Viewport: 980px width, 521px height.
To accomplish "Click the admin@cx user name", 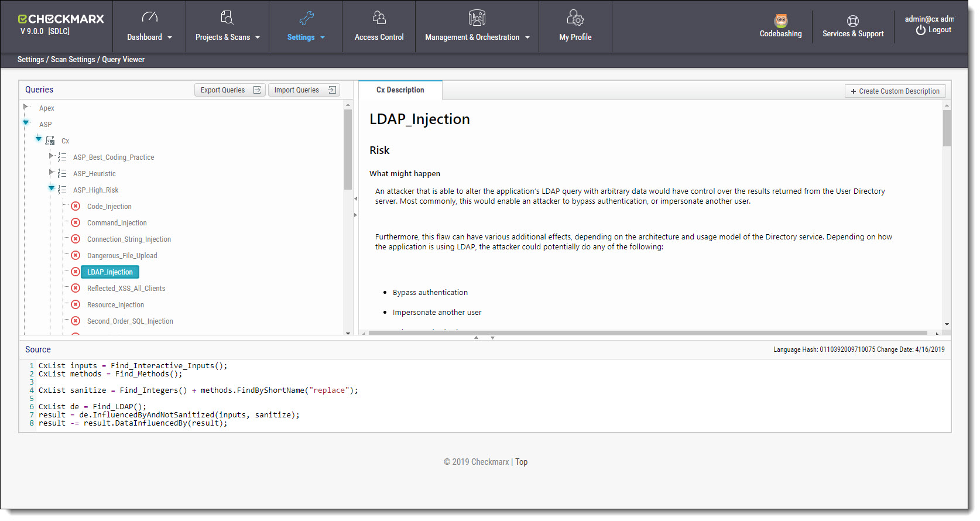I will (x=929, y=19).
